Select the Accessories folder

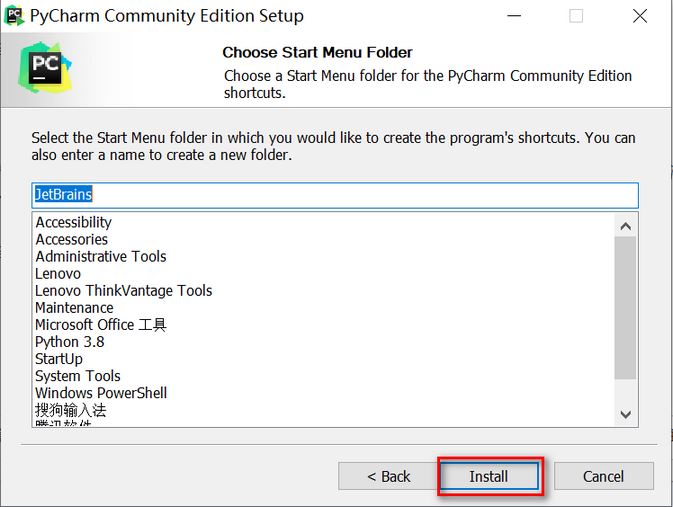(x=72, y=239)
